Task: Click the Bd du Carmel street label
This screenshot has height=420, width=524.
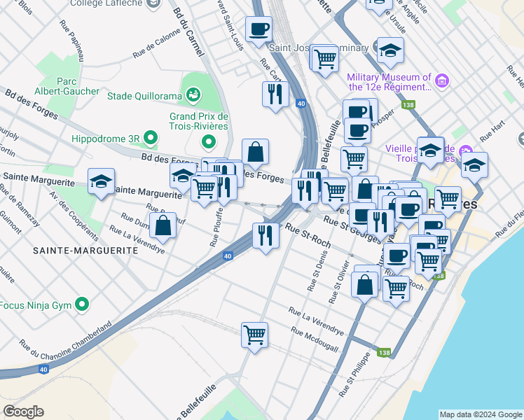Action: tap(188, 32)
